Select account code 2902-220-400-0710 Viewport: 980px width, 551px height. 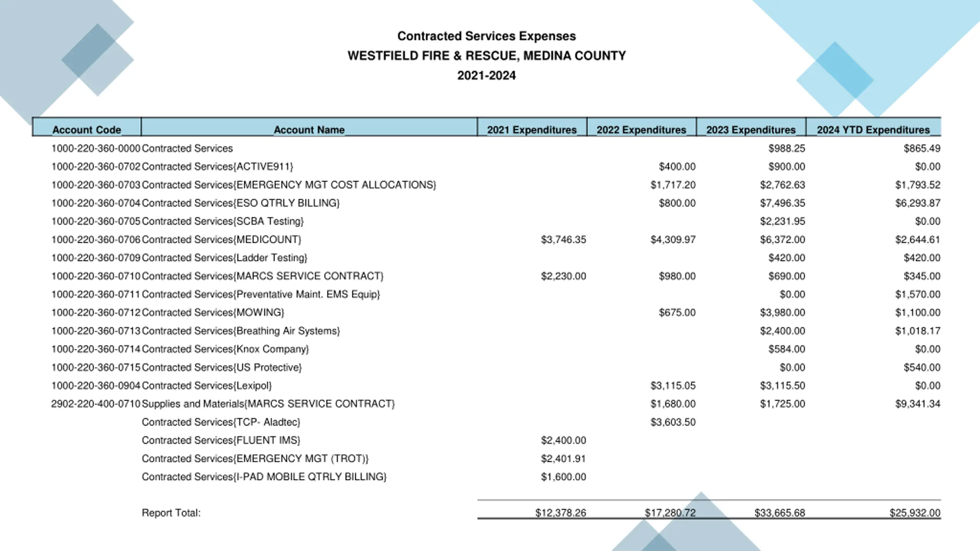[96, 404]
